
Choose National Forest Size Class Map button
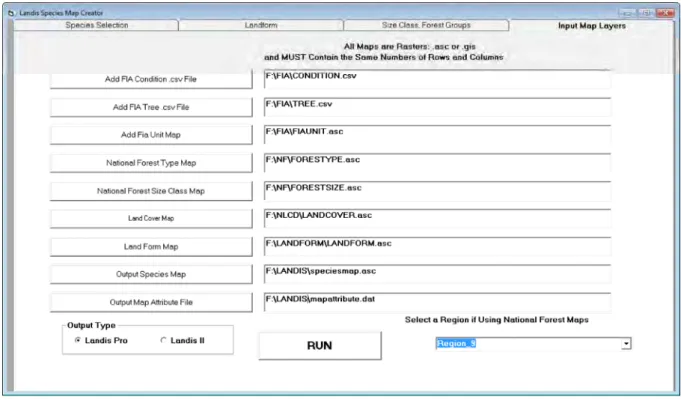click(x=151, y=191)
